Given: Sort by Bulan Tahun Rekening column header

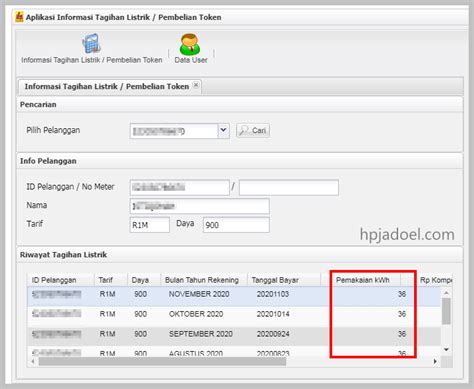Looking at the screenshot, I should click(204, 280).
